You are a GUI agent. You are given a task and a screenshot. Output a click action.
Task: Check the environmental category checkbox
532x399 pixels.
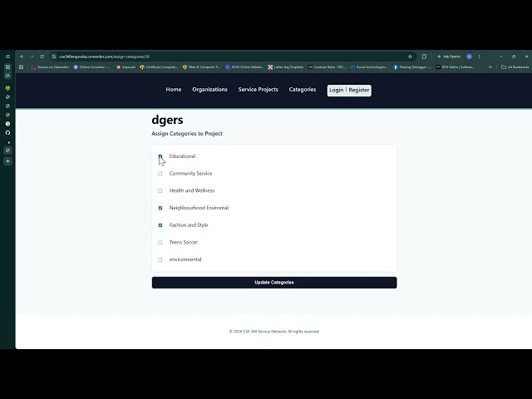coord(160,259)
